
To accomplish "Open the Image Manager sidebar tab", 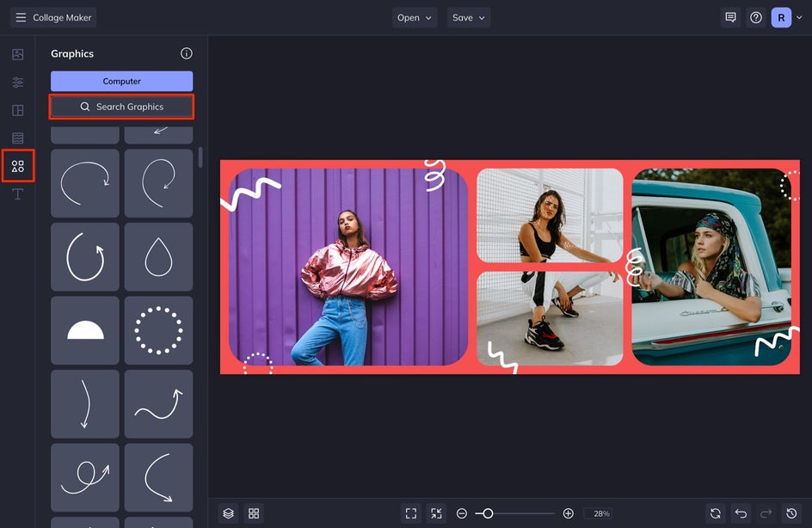I will 17,54.
